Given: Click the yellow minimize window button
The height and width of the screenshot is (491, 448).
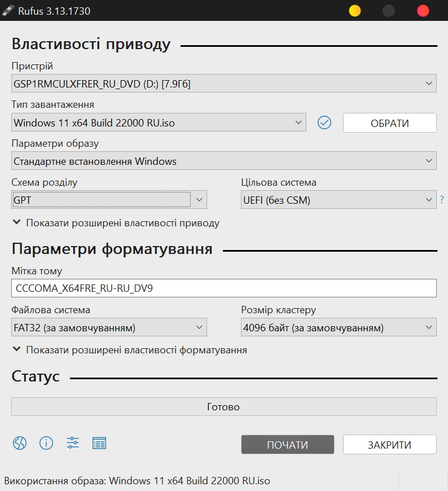Looking at the screenshot, I should tap(355, 11).
